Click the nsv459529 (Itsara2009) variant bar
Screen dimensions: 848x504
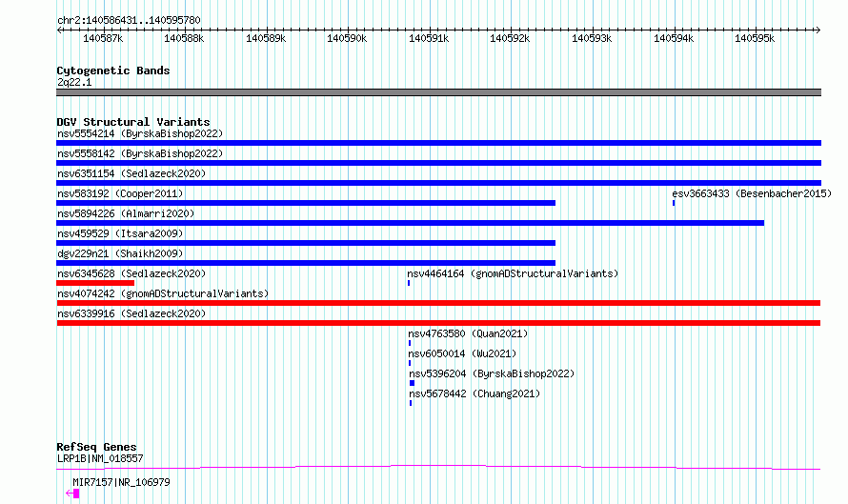click(x=306, y=243)
